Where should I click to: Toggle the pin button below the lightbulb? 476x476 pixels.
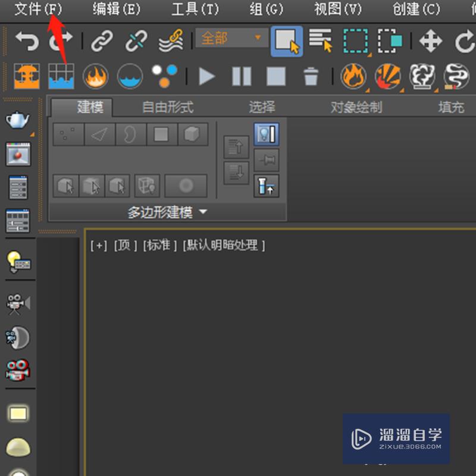266,159
